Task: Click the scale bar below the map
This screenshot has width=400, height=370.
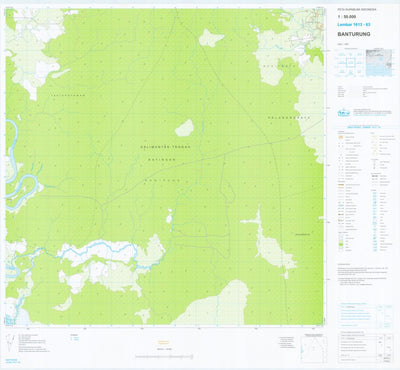Action: click(x=164, y=357)
